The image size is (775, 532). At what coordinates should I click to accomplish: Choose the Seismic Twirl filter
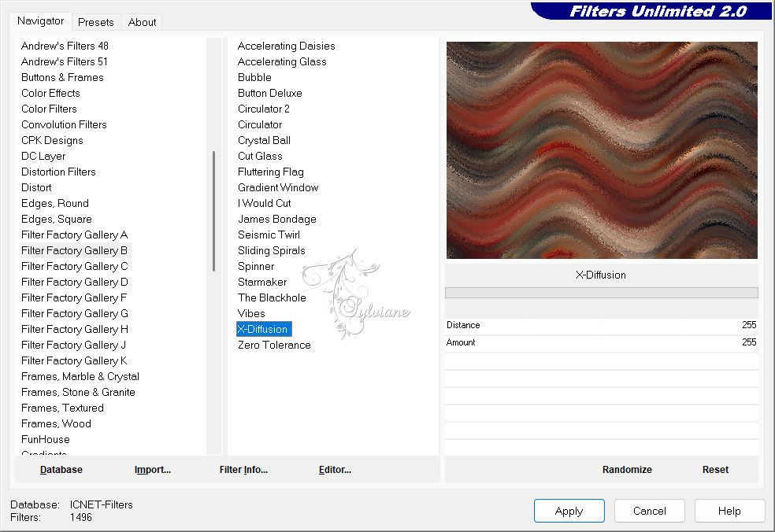point(269,235)
